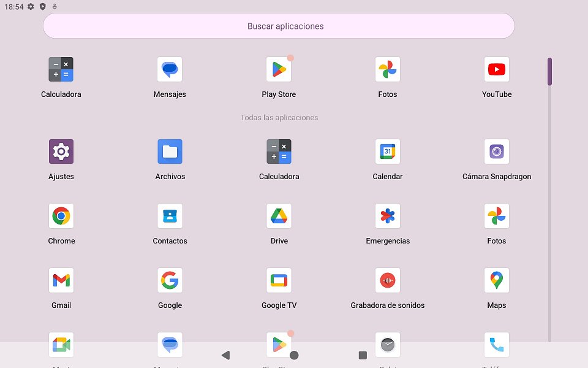Open the Contactos app
Screen dimensions: 588x368
[170, 216]
